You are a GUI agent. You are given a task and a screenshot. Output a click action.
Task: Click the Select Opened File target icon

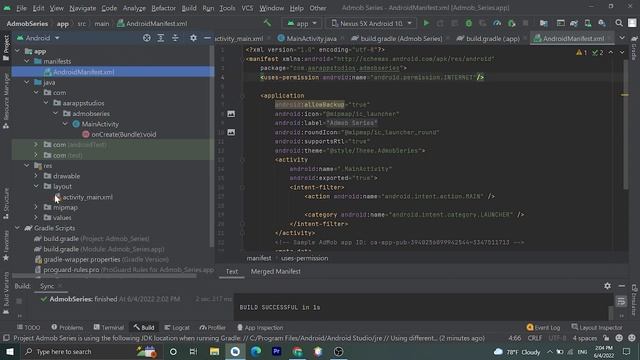(x=147, y=38)
